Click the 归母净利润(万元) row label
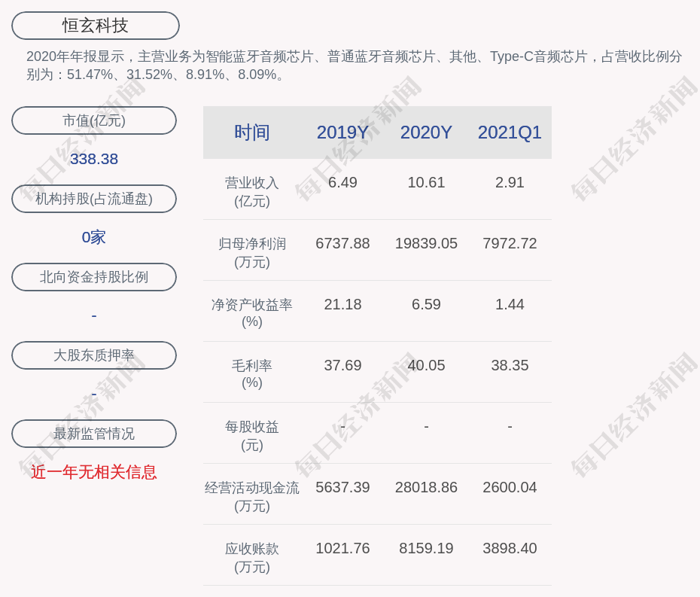This screenshot has height=597, width=700. tap(252, 253)
